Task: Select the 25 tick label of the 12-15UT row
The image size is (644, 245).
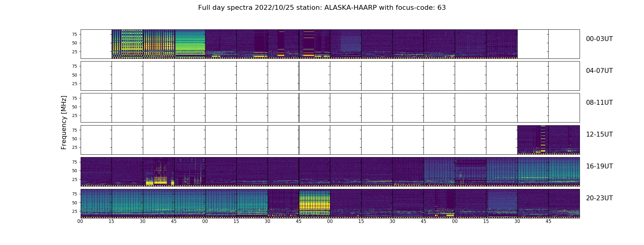Action: (75, 148)
